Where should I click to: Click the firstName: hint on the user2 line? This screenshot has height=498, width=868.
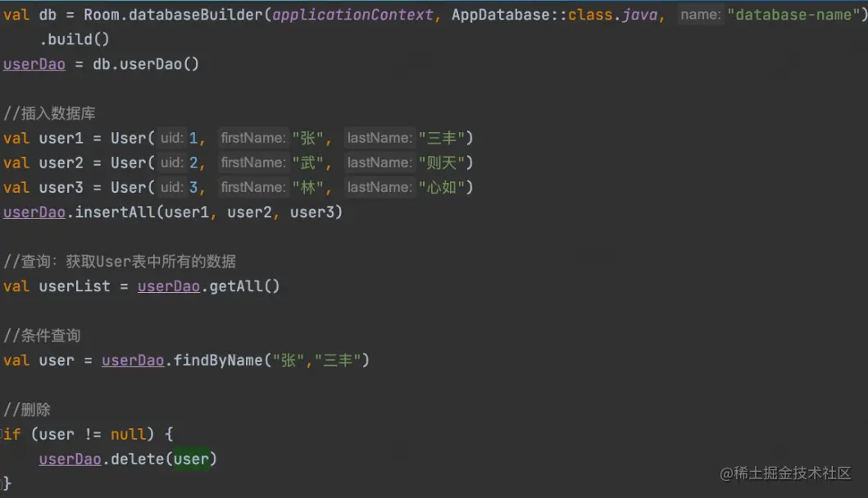click(253, 163)
